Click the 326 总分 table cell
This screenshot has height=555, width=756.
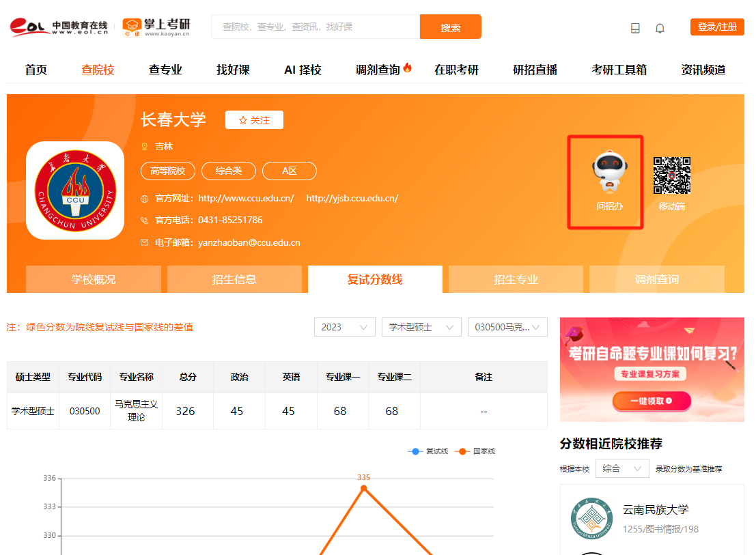pyautogui.click(x=188, y=411)
